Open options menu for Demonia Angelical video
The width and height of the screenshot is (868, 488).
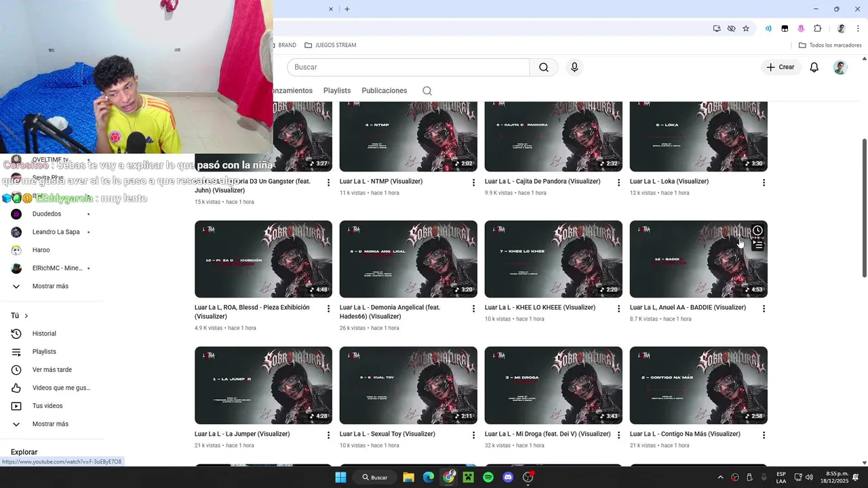(473, 308)
